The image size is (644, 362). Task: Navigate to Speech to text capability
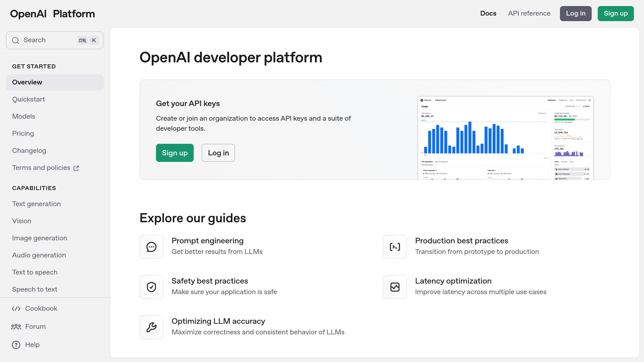click(35, 289)
